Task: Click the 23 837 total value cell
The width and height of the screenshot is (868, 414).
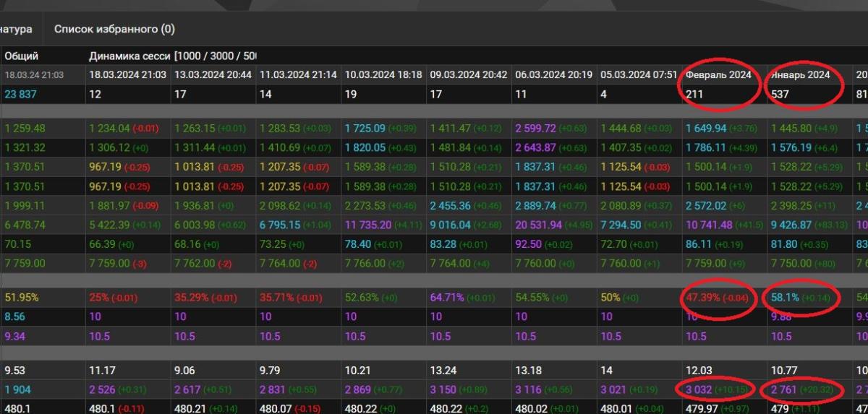Action: point(20,94)
